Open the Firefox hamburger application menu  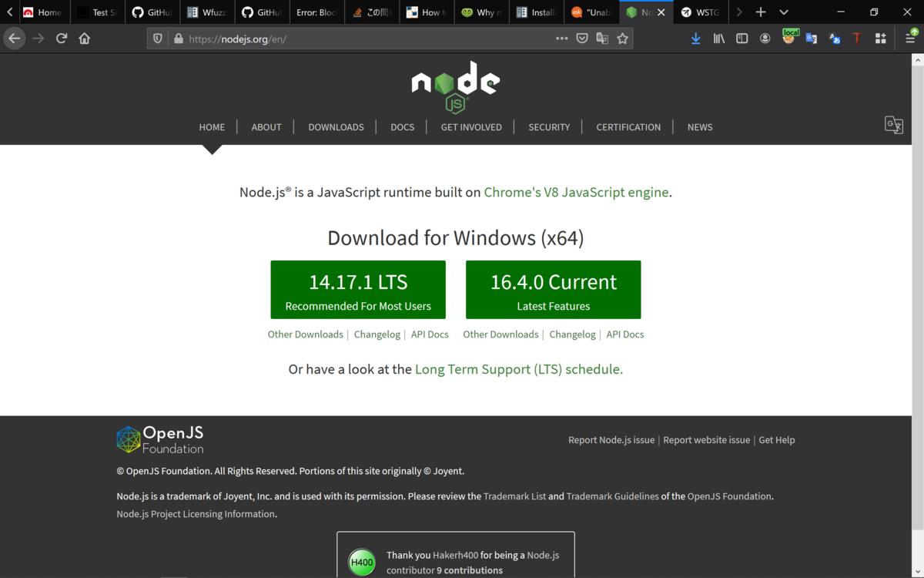point(911,37)
